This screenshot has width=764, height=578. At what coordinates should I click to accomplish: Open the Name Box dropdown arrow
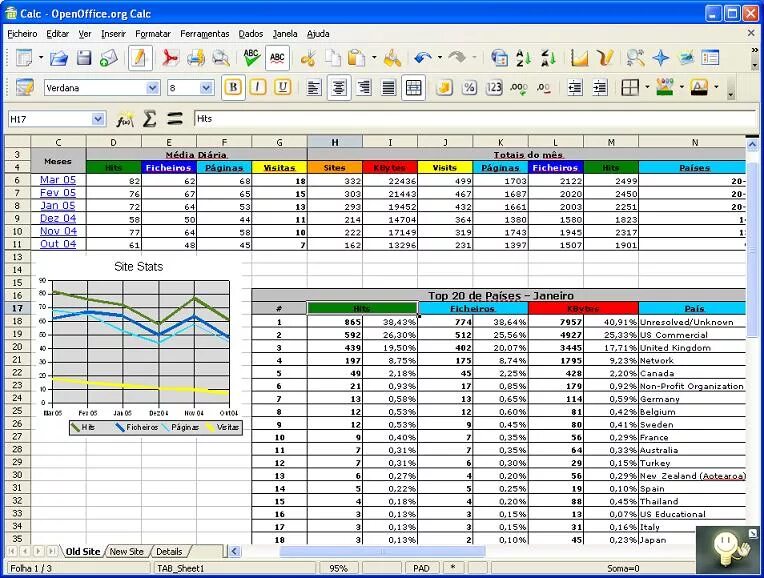[x=98, y=119]
